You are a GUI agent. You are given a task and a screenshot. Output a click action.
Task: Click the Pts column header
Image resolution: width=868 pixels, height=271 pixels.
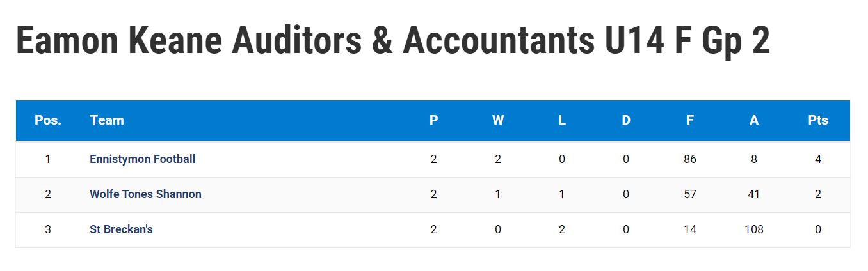pos(818,120)
